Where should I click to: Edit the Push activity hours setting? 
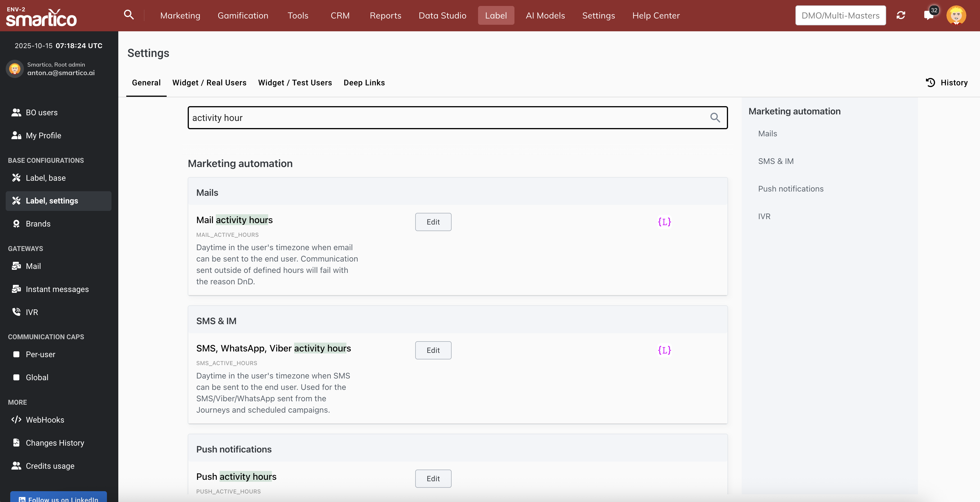[x=433, y=478]
